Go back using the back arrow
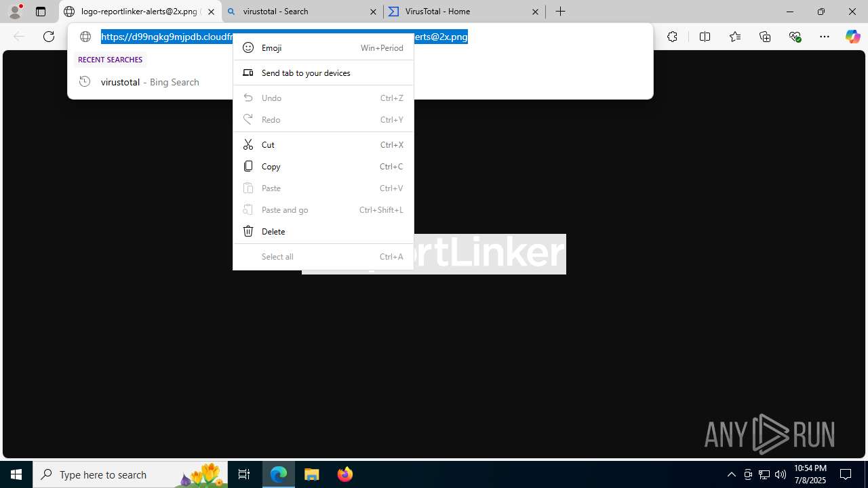This screenshot has width=868, height=488. (19, 37)
